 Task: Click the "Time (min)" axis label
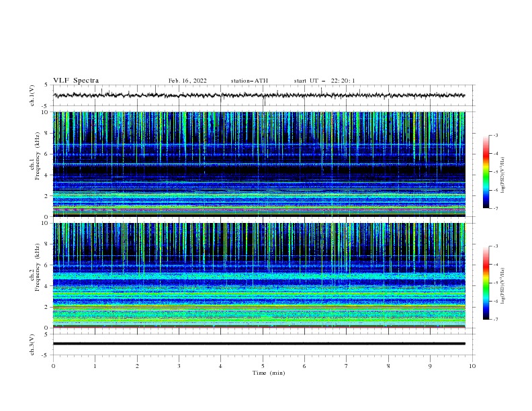pyautogui.click(x=269, y=373)
